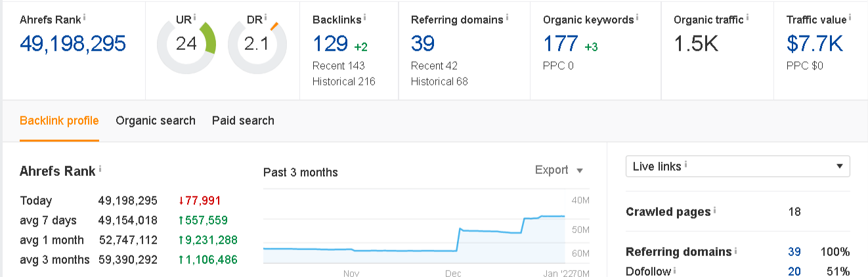Open info icon next to Ahrefs Rank chart title
This screenshot has width=868, height=277.
[x=100, y=169]
